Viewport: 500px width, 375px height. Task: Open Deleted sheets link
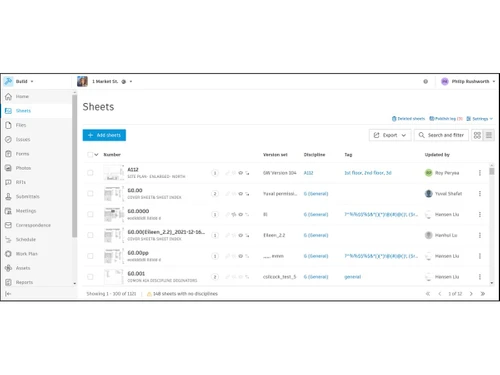pos(408,119)
